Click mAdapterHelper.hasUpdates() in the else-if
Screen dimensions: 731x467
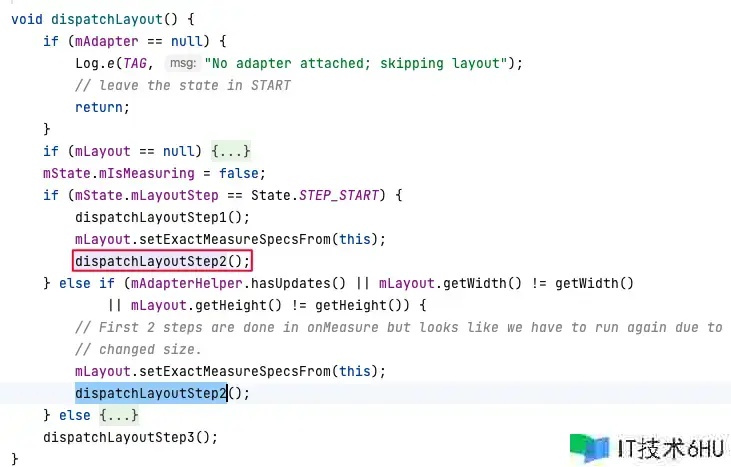click(x=238, y=283)
